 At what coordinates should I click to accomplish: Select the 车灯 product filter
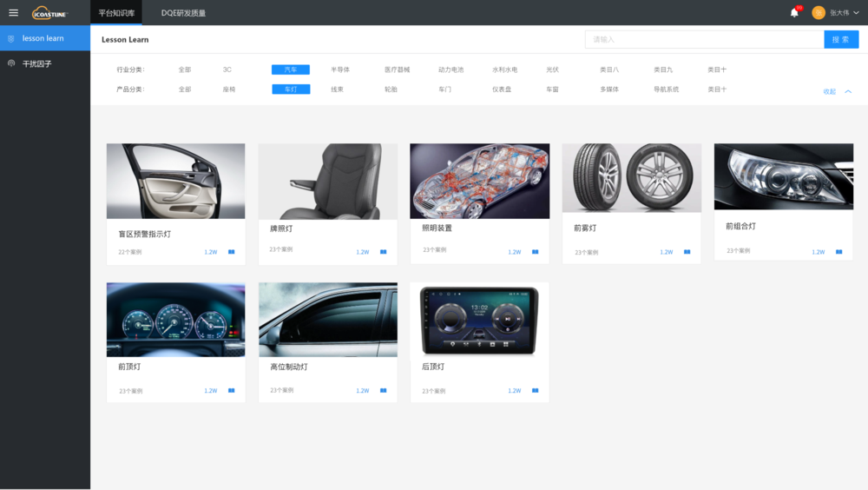[x=291, y=89]
